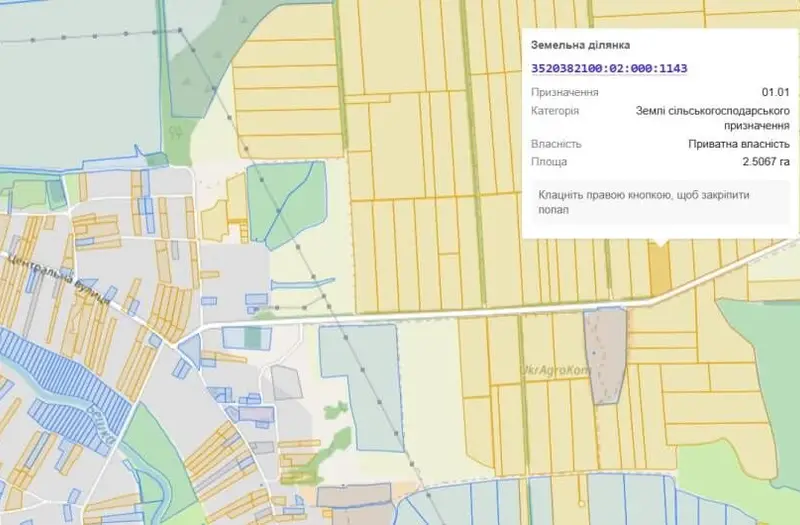
Task: Click the UkrAgroKom map label
Action: click(x=555, y=370)
